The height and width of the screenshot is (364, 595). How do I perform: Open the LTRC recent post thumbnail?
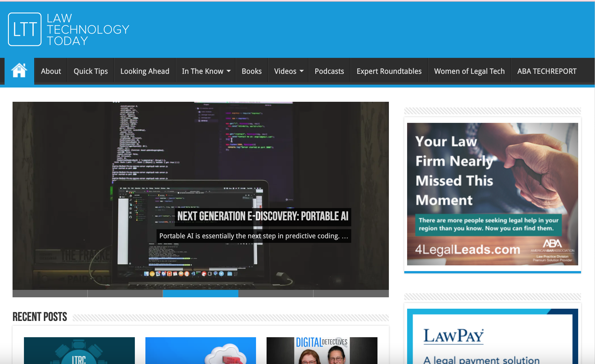tap(79, 351)
